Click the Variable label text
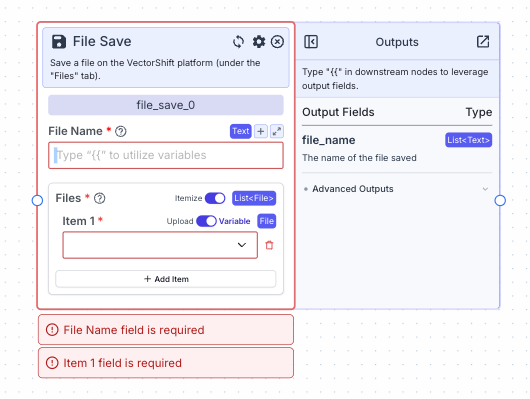 coord(234,221)
